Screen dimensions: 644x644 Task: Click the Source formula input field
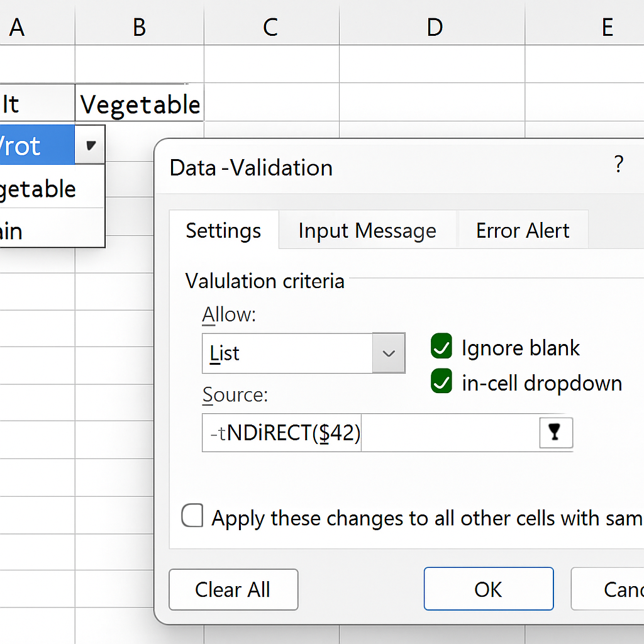point(283,432)
